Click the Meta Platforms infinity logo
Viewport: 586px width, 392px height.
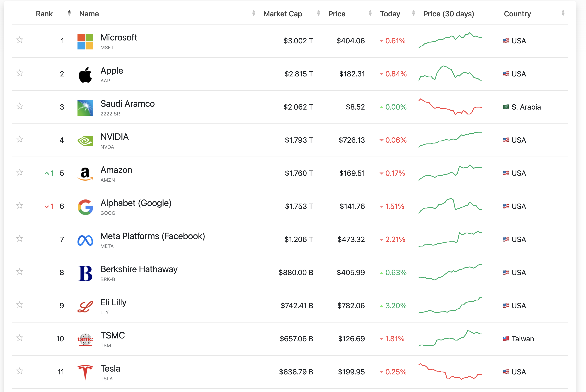(85, 240)
